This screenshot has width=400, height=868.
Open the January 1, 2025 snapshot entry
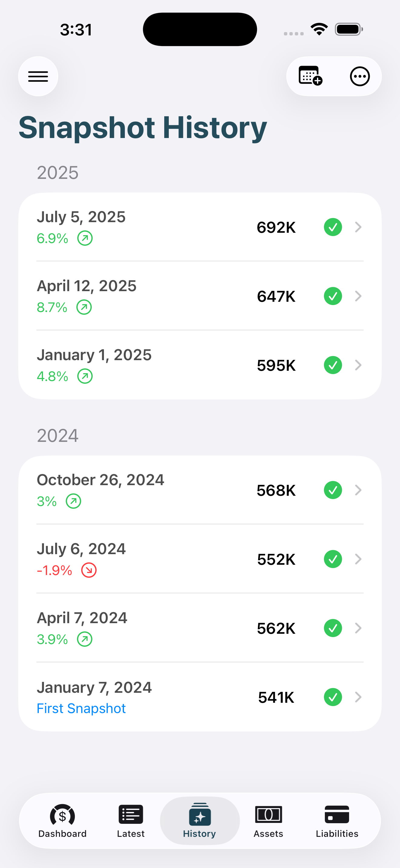click(95, 355)
